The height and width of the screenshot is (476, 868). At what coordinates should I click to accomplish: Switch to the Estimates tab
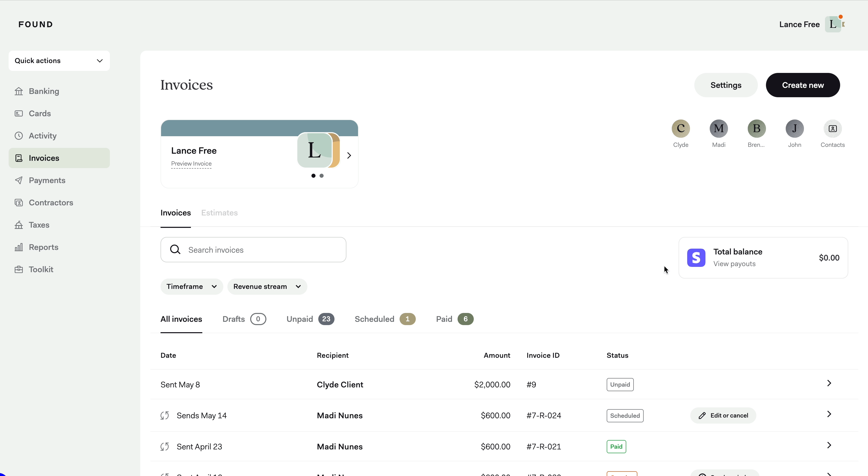click(219, 213)
